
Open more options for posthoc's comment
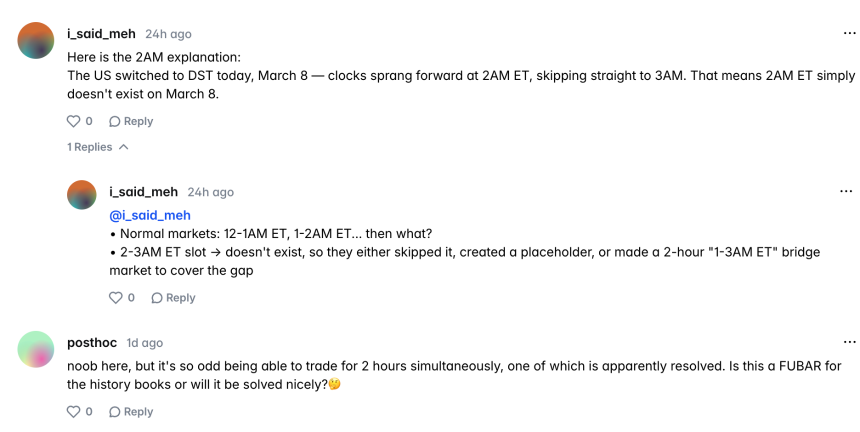coord(847,343)
